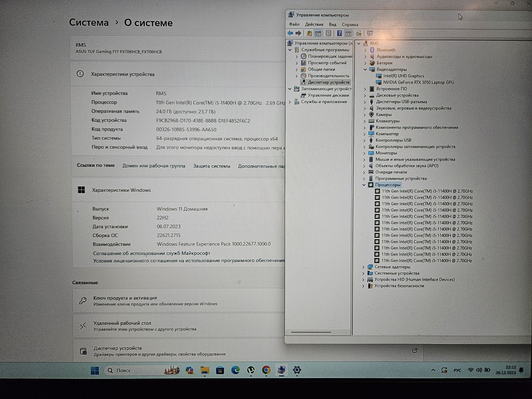Expand the Bluetooth device category
The width and height of the screenshot is (532, 399).
pos(365,50)
